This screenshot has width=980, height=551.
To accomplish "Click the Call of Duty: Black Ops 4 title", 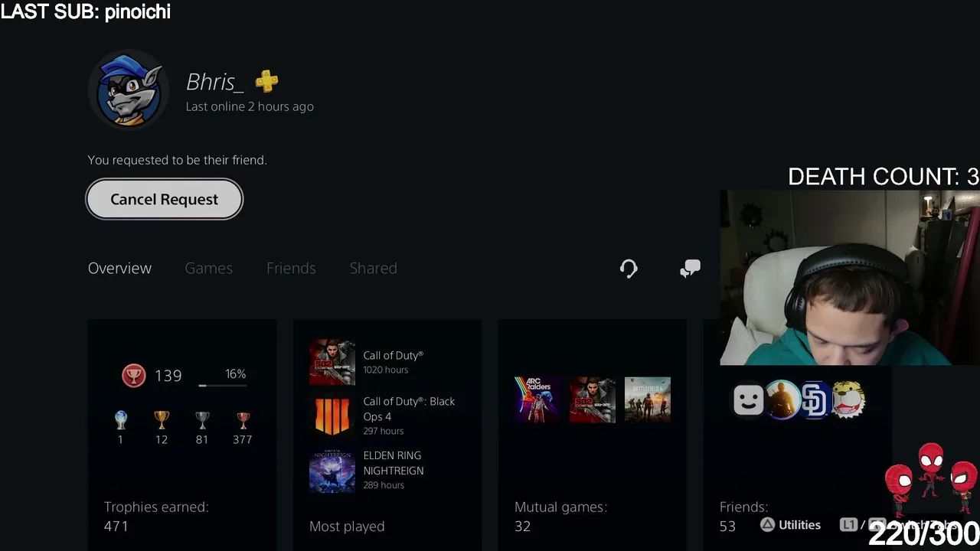I will [x=409, y=409].
